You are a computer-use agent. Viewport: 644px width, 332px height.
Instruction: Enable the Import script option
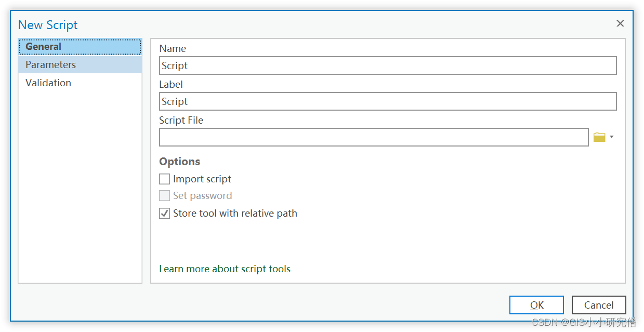pyautogui.click(x=164, y=179)
